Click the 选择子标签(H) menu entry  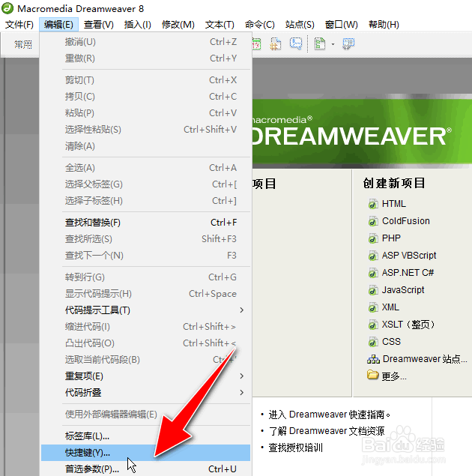coord(145,201)
